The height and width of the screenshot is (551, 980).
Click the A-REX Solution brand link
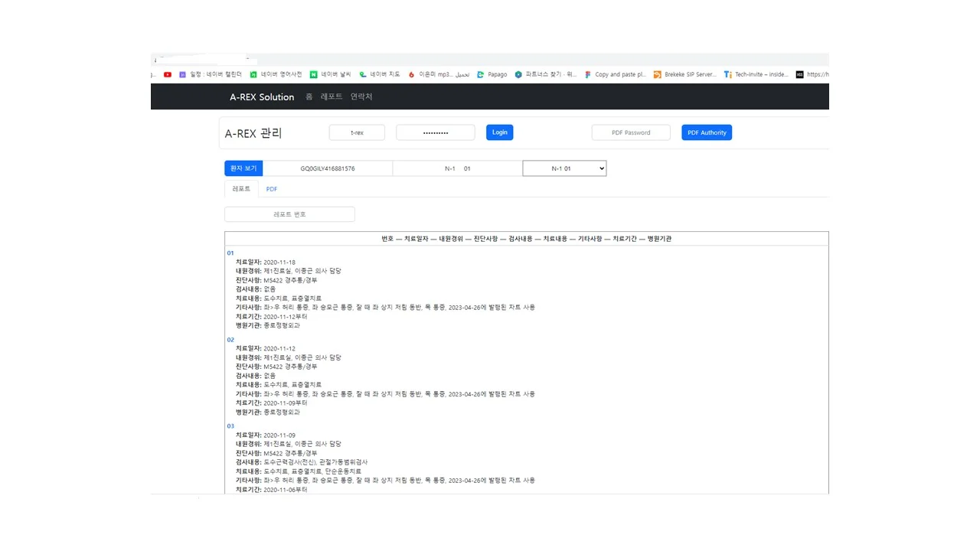point(262,97)
